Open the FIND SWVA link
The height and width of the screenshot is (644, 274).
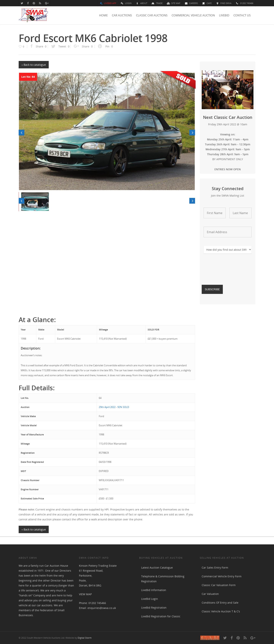(x=224, y=3)
